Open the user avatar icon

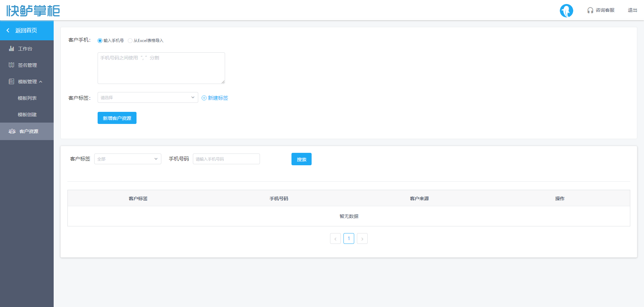pyautogui.click(x=566, y=11)
